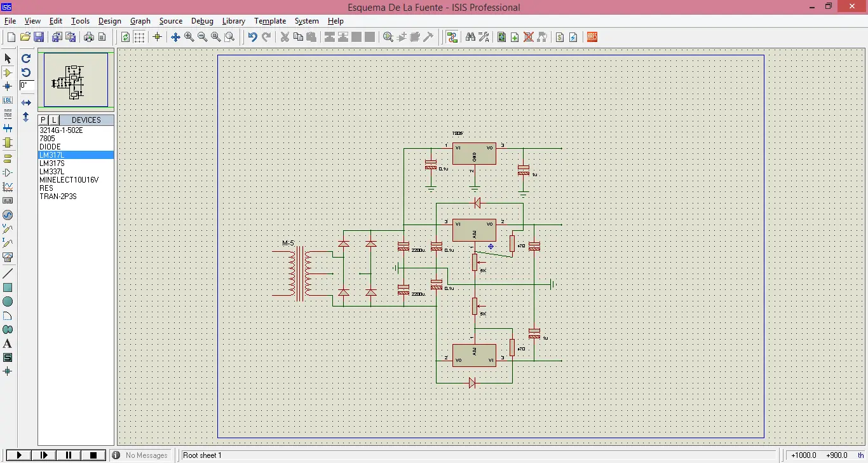The image size is (868, 463).
Task: Open the Library 'L' button
Action: pos(54,120)
